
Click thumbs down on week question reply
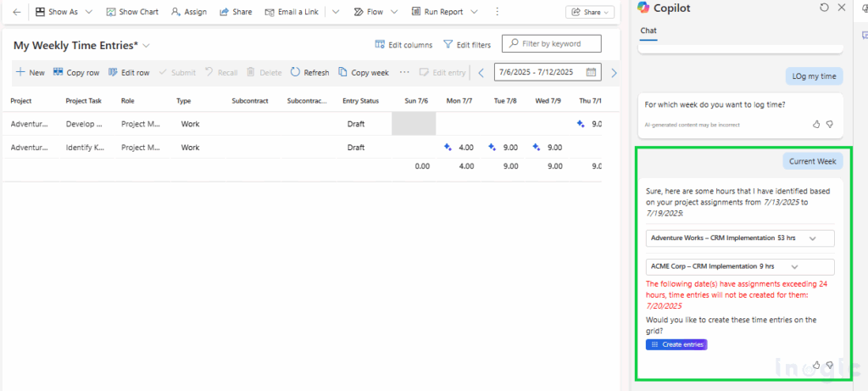coord(830,124)
